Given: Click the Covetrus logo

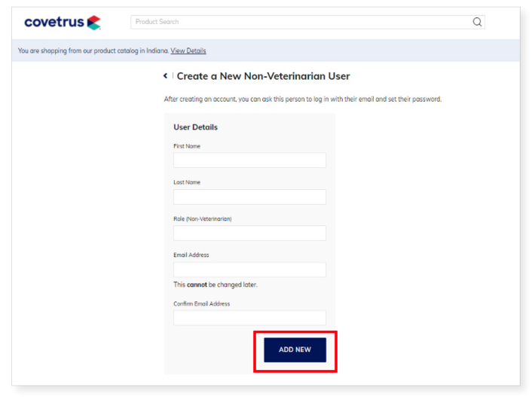Looking at the screenshot, I should coord(63,23).
